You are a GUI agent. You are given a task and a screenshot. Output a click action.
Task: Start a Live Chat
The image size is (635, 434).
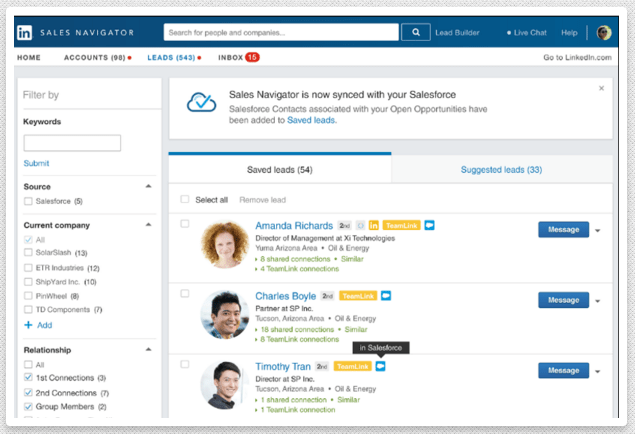coord(527,33)
